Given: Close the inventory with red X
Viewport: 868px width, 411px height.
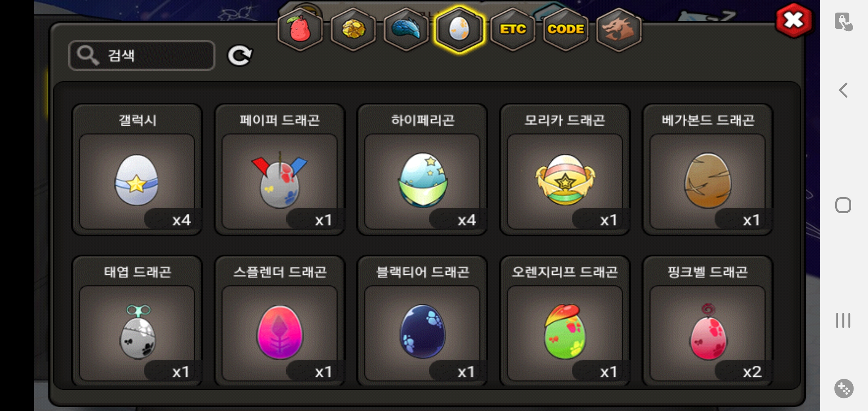Looking at the screenshot, I should click(x=793, y=21).
